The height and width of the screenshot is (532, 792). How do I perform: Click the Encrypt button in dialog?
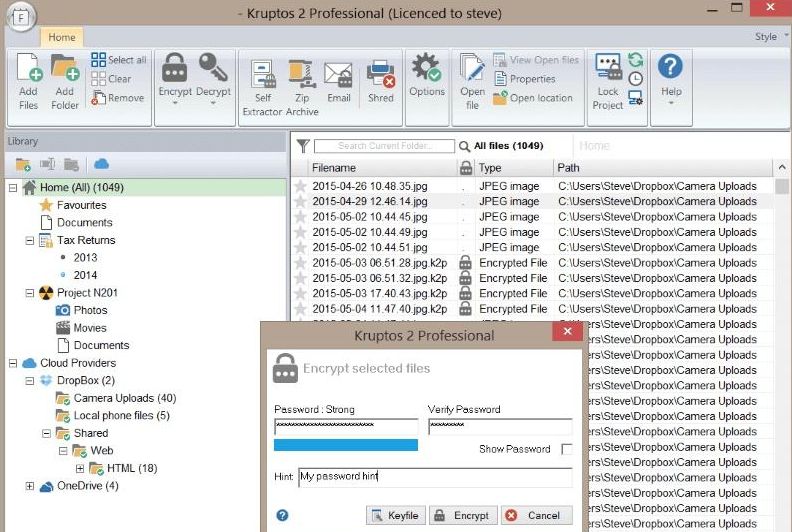pos(463,515)
